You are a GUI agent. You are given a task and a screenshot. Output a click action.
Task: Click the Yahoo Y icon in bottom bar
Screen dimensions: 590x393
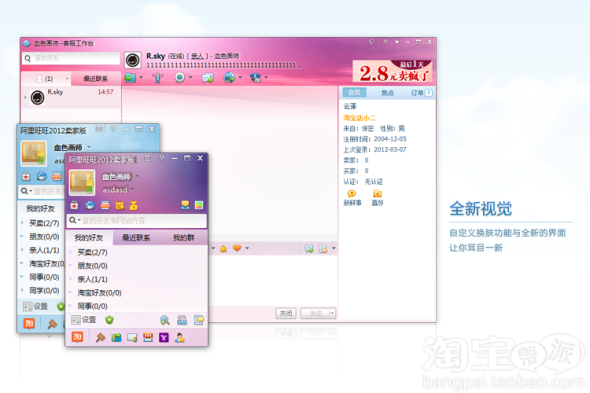click(x=164, y=338)
